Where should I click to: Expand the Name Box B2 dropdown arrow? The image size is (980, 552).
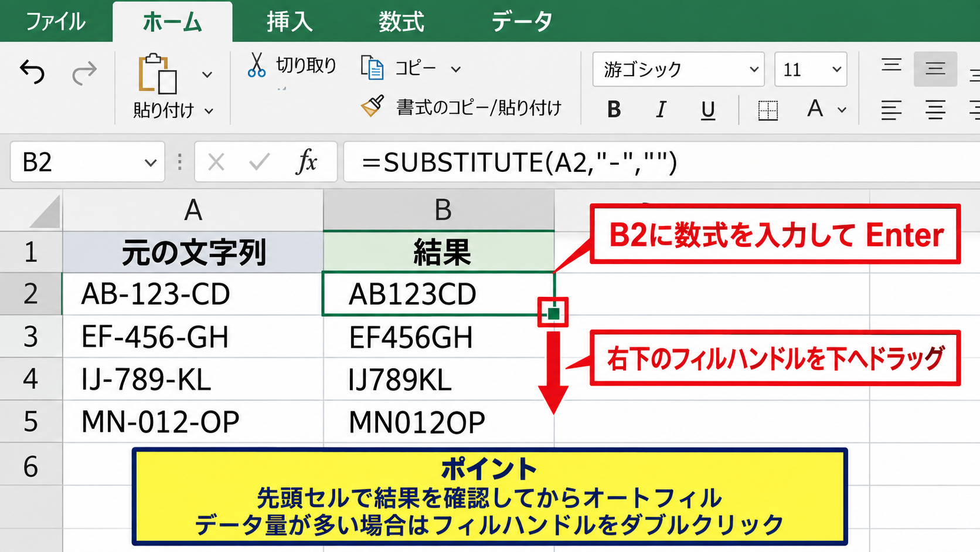click(x=151, y=162)
